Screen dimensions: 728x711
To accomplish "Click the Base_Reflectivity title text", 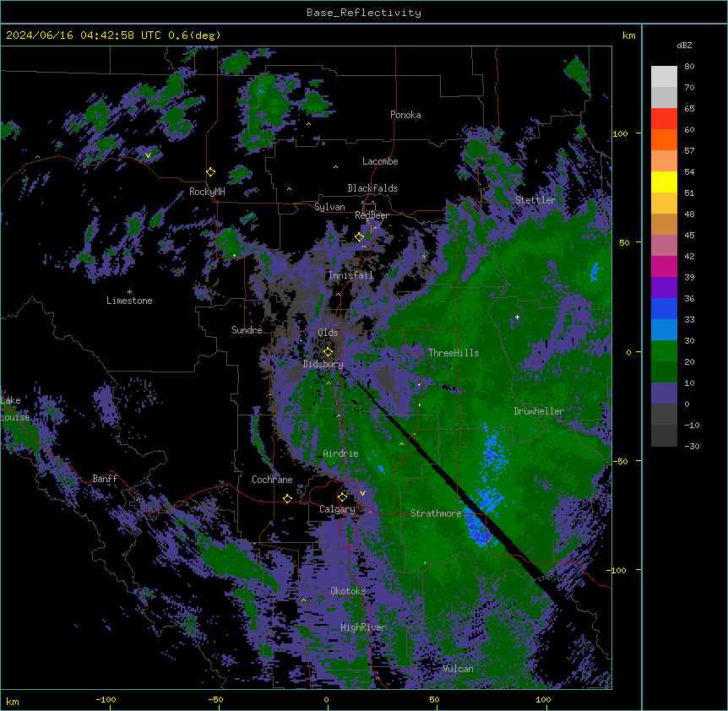I will [364, 13].
